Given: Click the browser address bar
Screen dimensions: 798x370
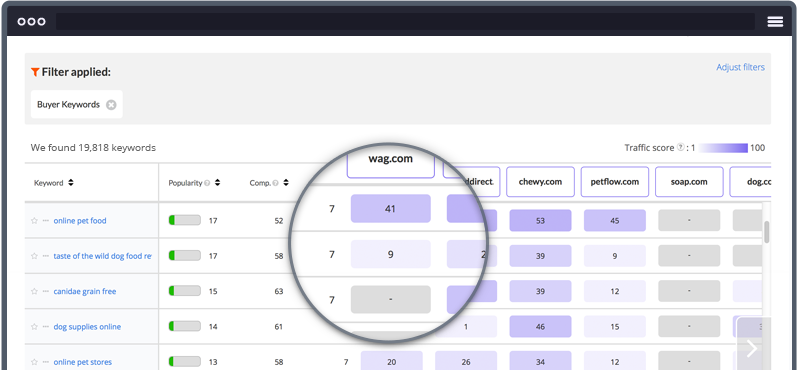Looking at the screenshot, I should (405, 21).
